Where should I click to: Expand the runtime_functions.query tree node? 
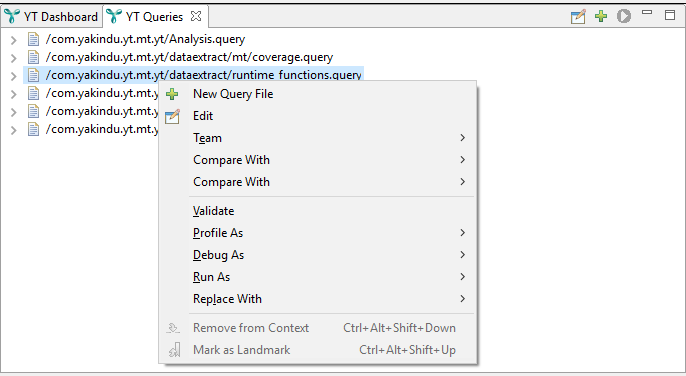coord(14,76)
